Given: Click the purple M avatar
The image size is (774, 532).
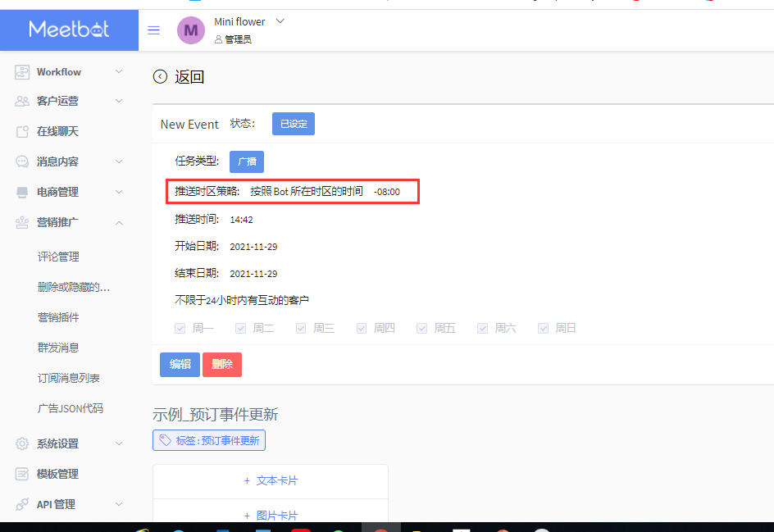Looking at the screenshot, I should click(x=191, y=30).
